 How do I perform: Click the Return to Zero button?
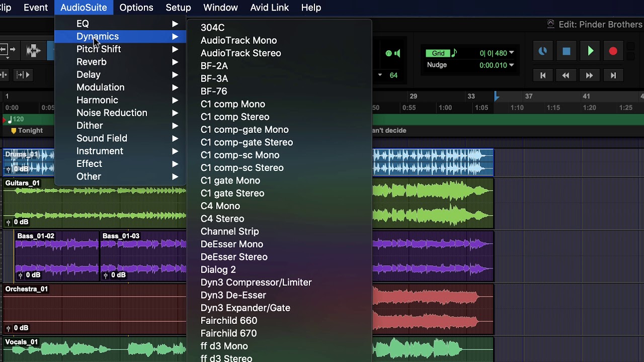tap(542, 75)
